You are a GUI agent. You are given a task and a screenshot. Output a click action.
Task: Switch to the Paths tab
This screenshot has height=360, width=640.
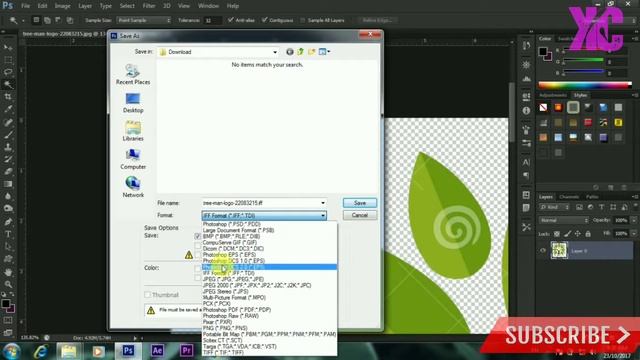[x=591, y=197]
